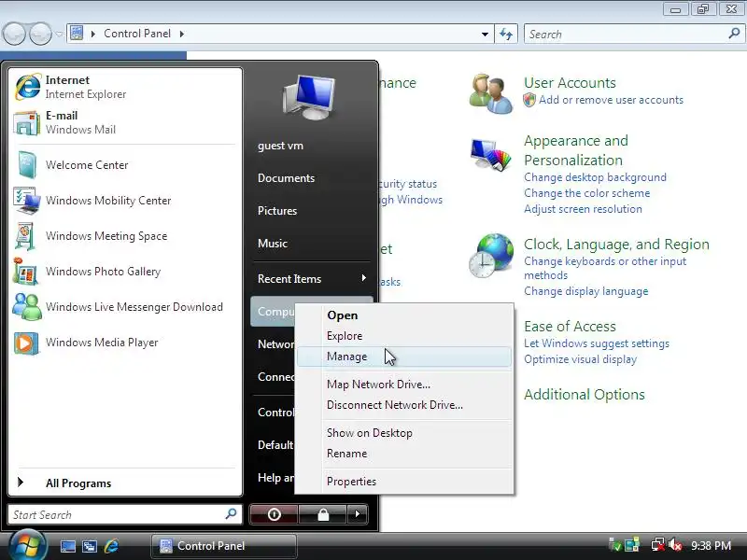Click Change desktop background link
This screenshot has width=747, height=560.
595,177
